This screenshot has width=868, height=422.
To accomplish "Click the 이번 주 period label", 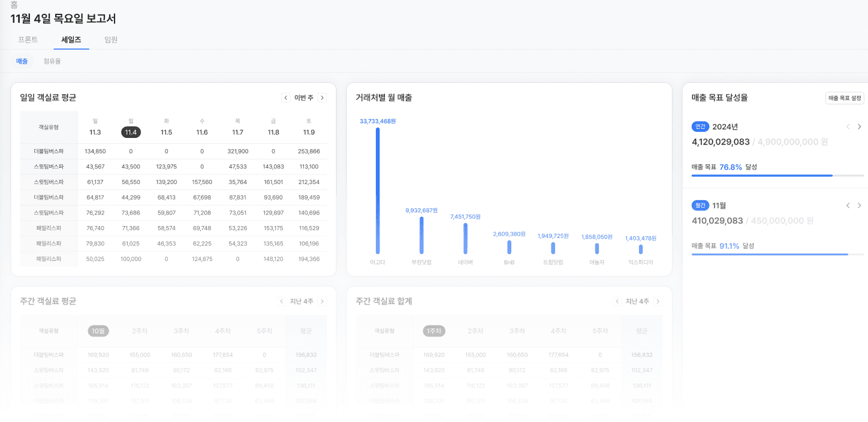I will point(304,98).
